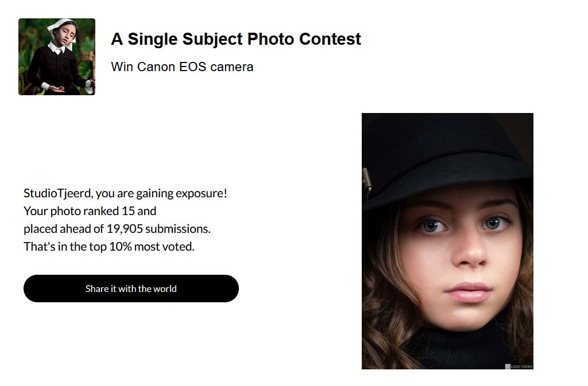Click the StudioTjeerd username in the message
588x386 pixels.
pos(58,193)
